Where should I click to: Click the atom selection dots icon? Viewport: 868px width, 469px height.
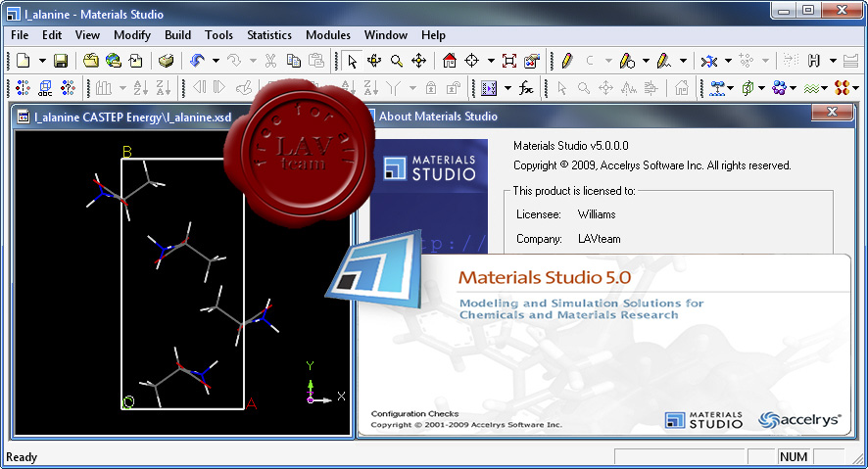[x=23, y=87]
